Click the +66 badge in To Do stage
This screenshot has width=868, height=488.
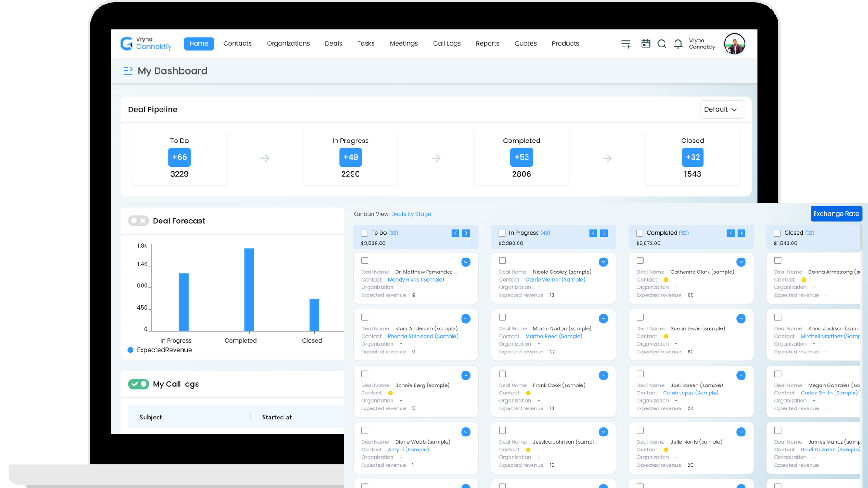pyautogui.click(x=179, y=157)
